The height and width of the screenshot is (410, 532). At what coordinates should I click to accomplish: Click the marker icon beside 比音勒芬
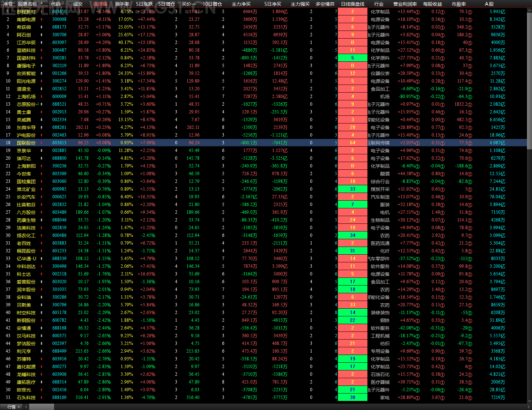coord(42,205)
